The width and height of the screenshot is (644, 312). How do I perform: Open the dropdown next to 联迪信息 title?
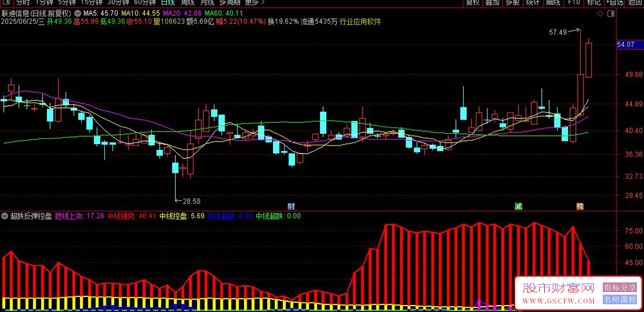[78, 14]
